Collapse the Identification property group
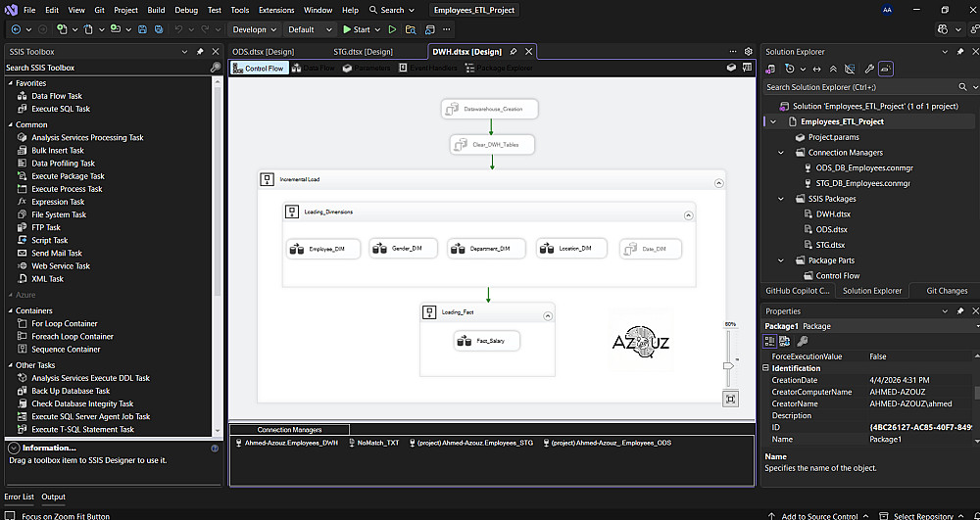 [x=767, y=368]
